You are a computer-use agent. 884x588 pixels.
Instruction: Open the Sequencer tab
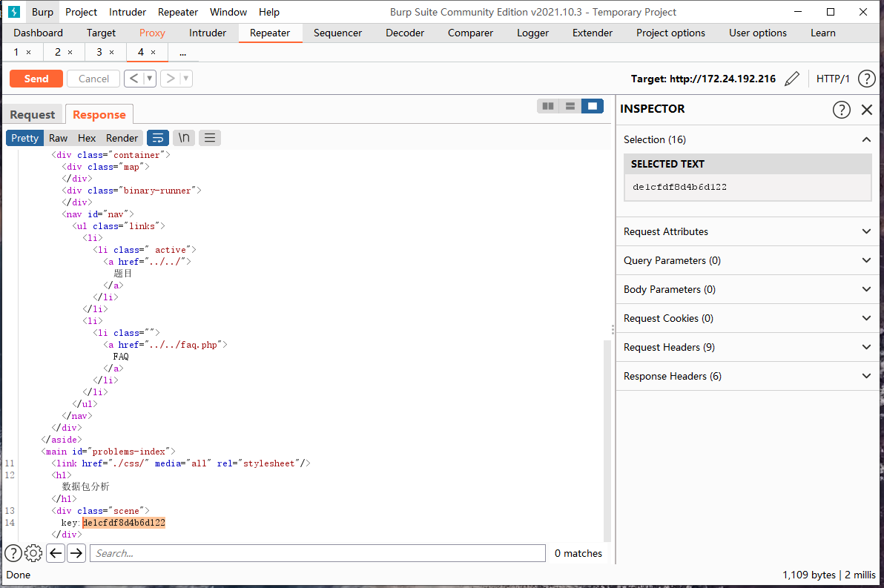point(337,33)
